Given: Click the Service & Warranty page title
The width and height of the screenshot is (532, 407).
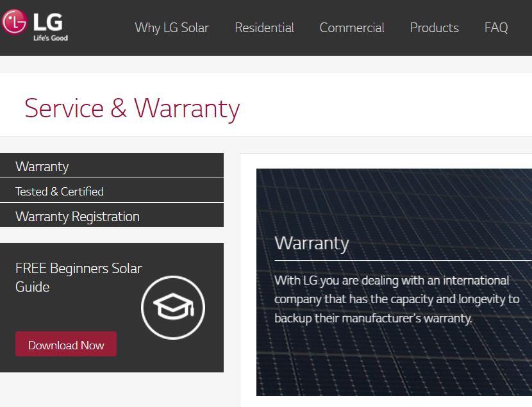Looking at the screenshot, I should click(132, 108).
